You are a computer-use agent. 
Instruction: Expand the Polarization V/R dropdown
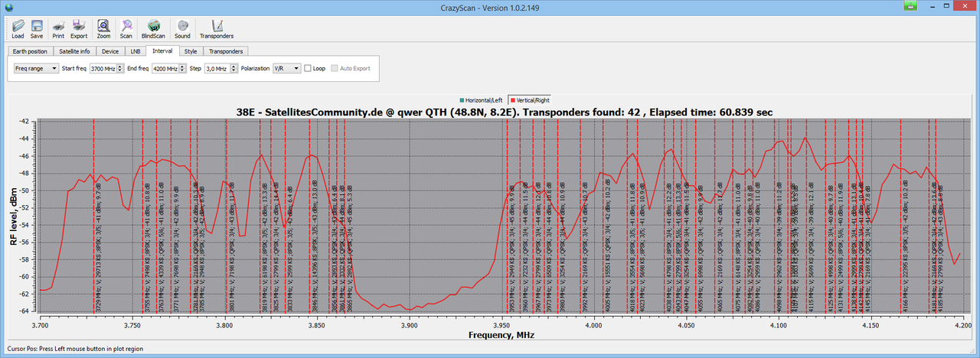(286, 68)
